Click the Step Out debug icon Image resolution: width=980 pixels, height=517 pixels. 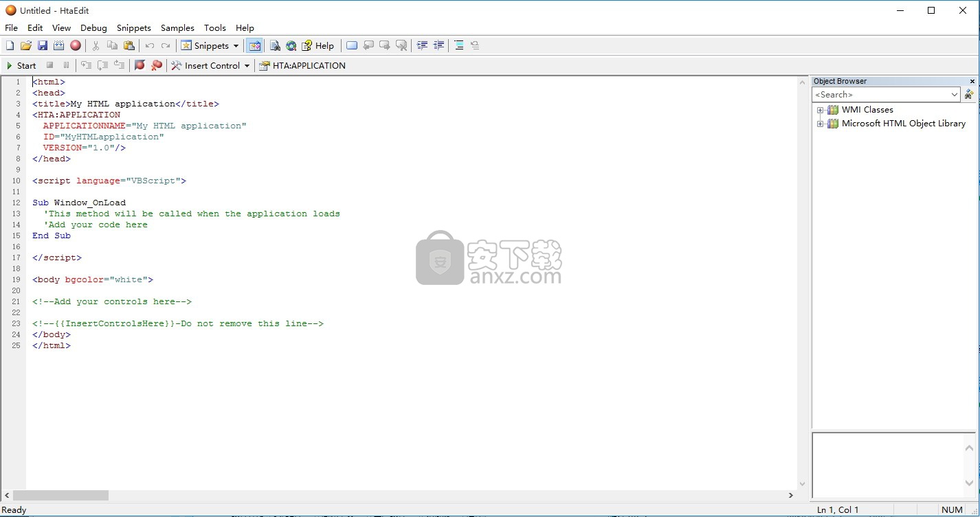[119, 66]
